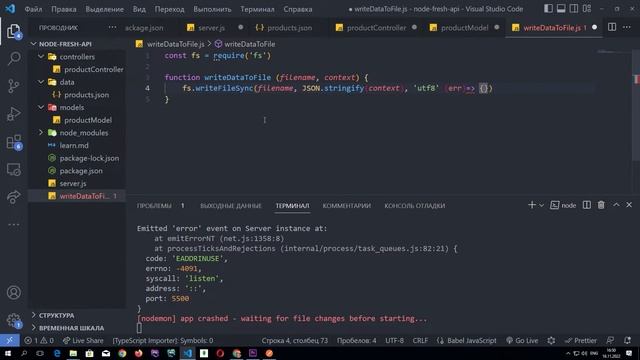Open the ВЫХОДНЫЕ ДАННЫЕ panel tab

[x=231, y=206]
